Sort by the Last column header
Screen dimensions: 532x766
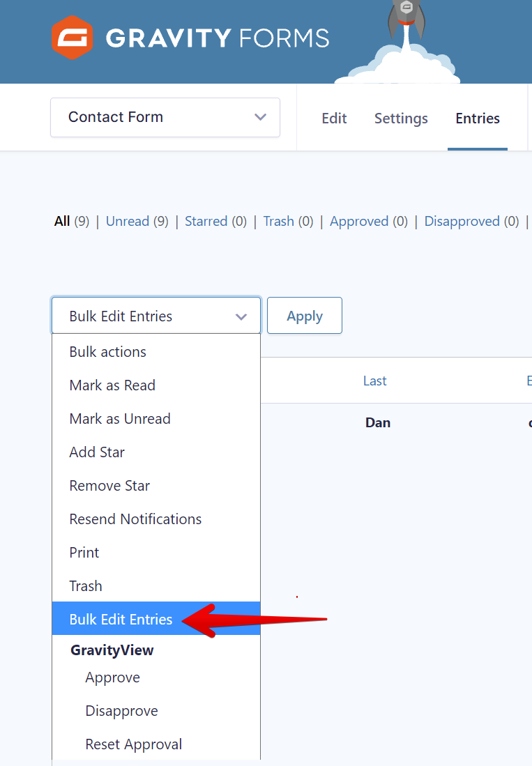point(374,381)
